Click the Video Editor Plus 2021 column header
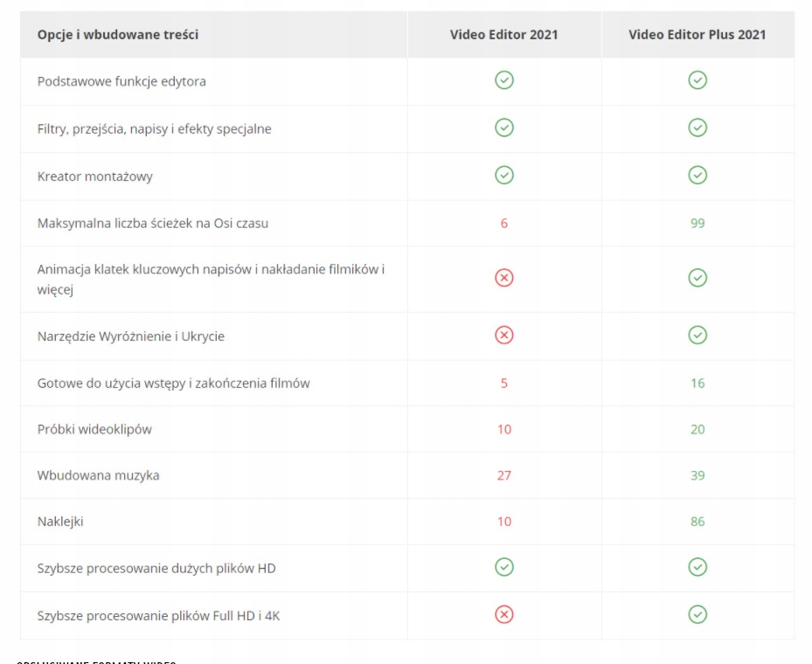 (697, 35)
